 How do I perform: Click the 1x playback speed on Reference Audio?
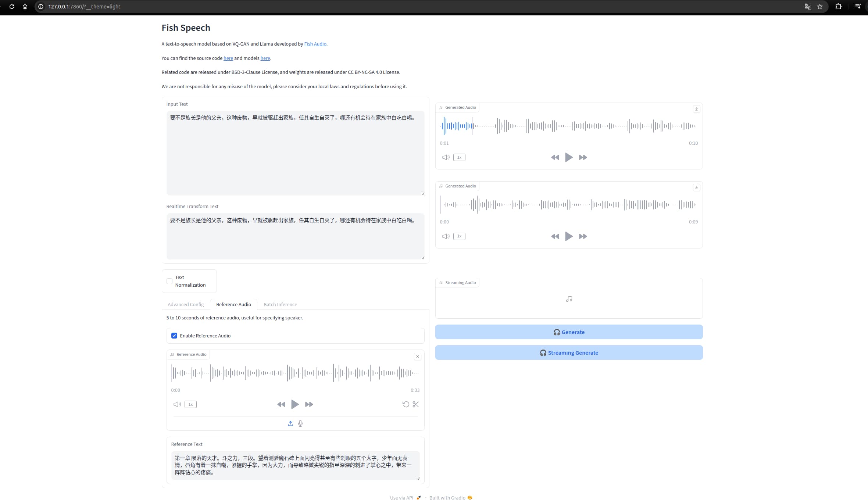190,404
